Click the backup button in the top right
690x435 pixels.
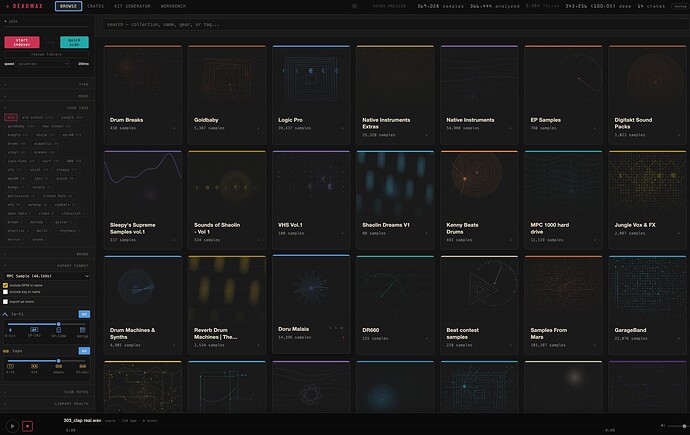pyautogui.click(x=680, y=6)
